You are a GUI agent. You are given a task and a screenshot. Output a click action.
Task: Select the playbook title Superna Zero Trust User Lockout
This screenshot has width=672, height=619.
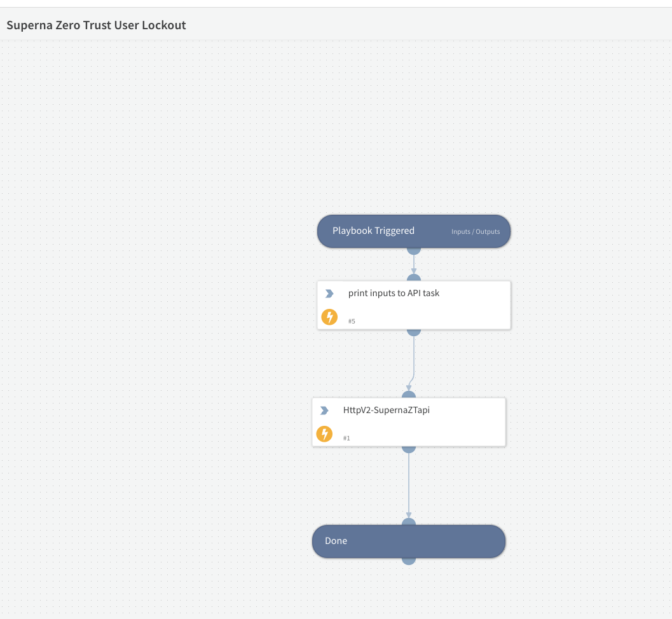coord(95,25)
